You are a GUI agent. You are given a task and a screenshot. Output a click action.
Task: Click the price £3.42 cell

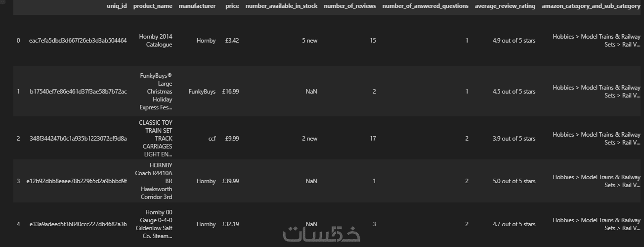[x=232, y=41]
